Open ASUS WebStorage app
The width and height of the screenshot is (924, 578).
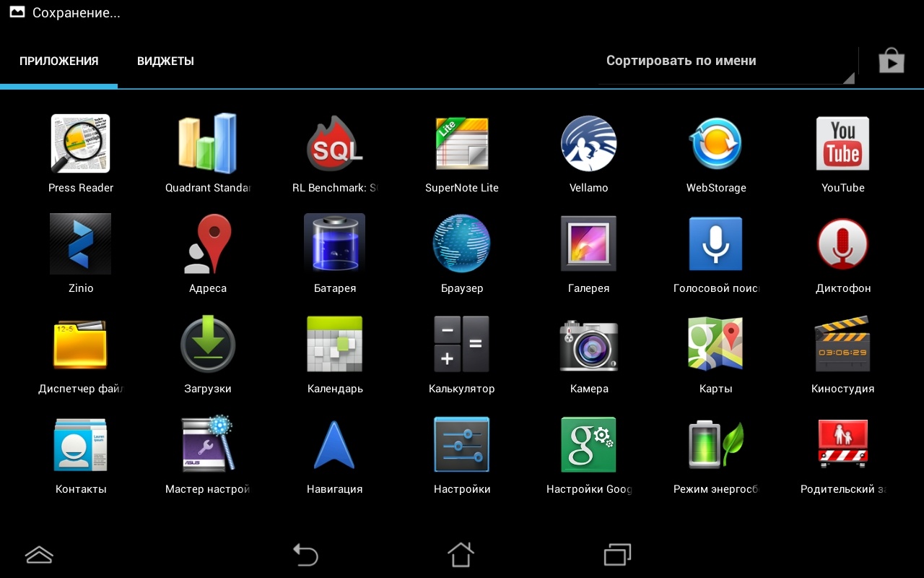point(716,144)
